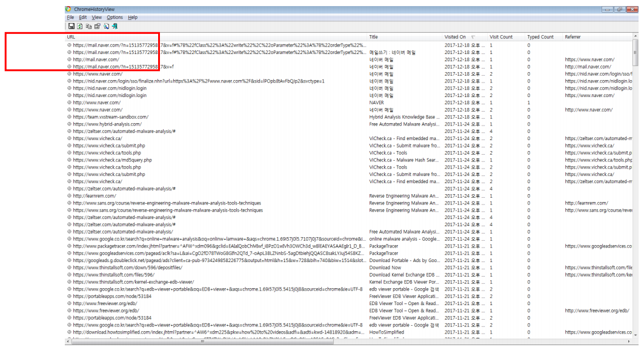Viewport: 644px width, 350px height.
Task: Sort by the Typed Count column header
Action: [x=544, y=37]
